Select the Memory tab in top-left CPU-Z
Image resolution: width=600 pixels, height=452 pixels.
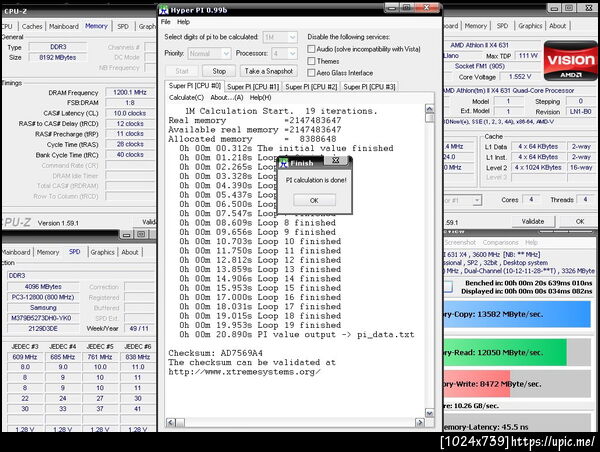point(96,26)
